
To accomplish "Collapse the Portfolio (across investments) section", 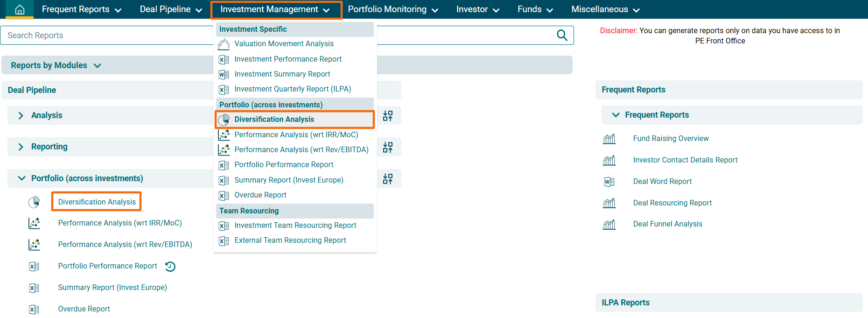I will click(21, 178).
